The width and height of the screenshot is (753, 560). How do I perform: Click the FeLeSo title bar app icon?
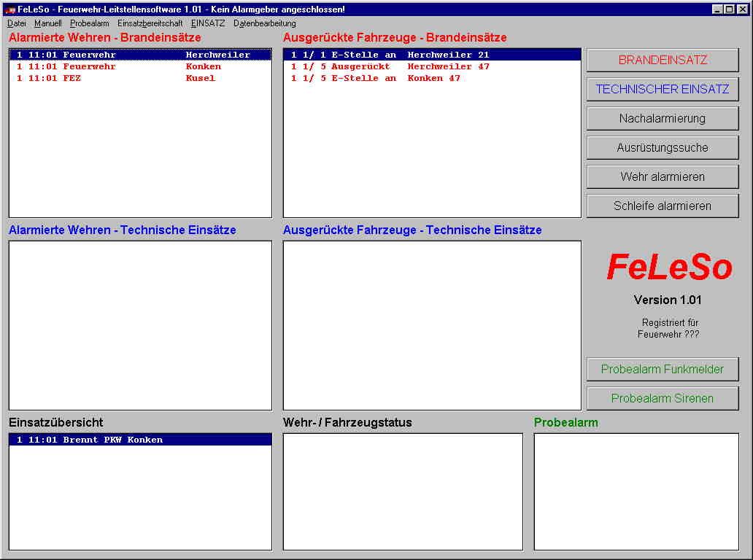[x=9, y=9]
